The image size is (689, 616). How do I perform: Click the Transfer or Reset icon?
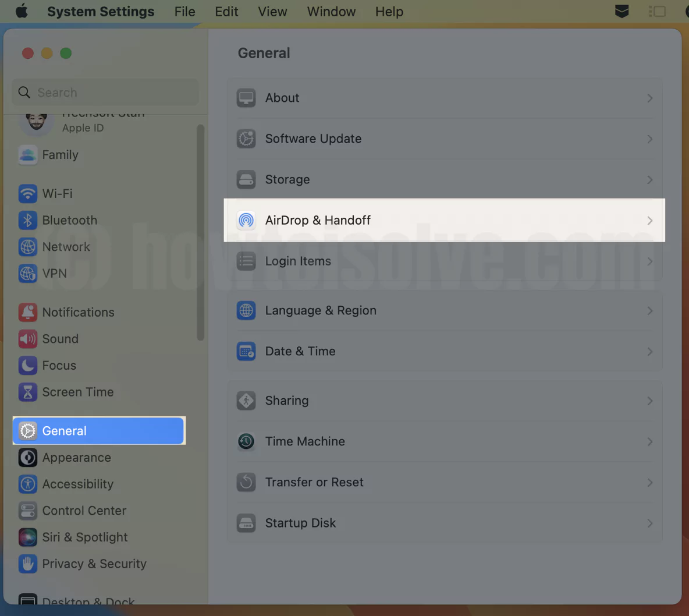246,482
